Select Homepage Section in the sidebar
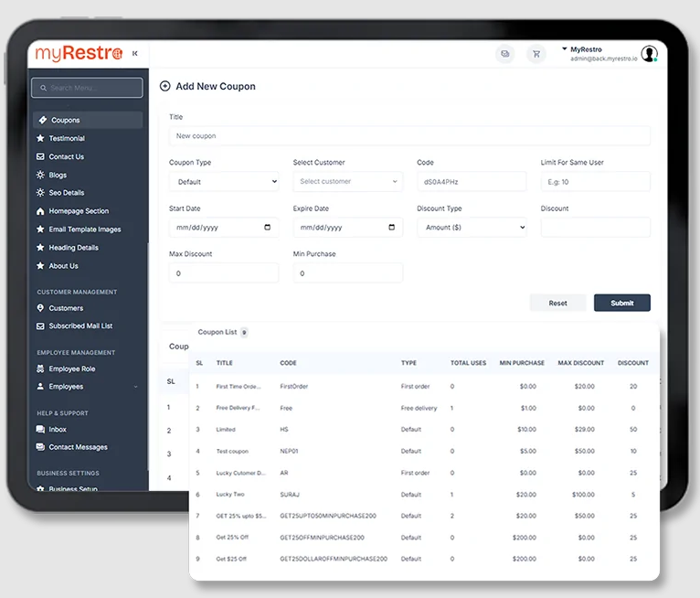Viewport: 700px width, 598px height. [79, 211]
